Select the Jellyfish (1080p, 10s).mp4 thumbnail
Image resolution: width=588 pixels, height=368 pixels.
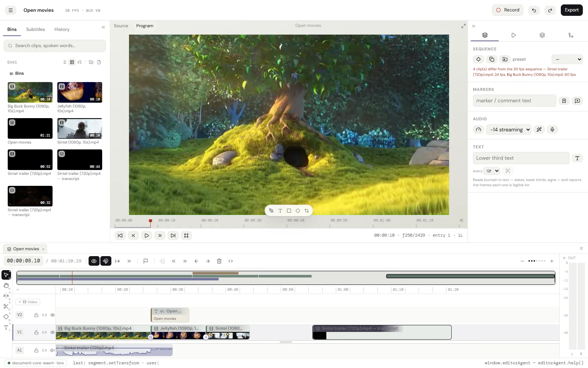pos(80,92)
